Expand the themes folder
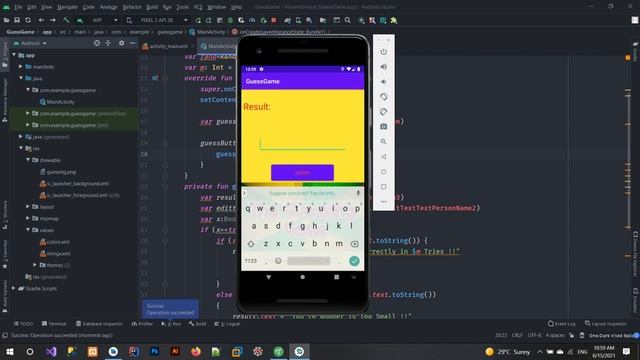The height and width of the screenshot is (360, 640). click(35, 265)
